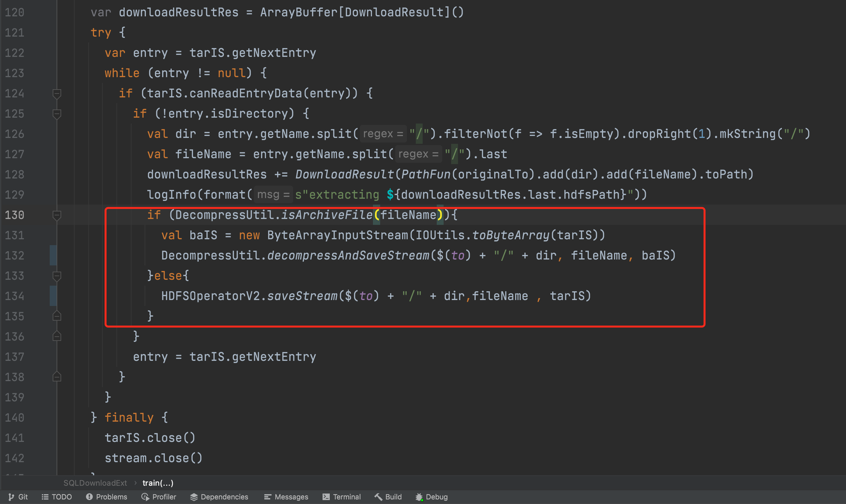Screen dimensions: 846x504
Task: Select SQLDownloadExt in the breadcrumb bar
Action: pos(95,483)
